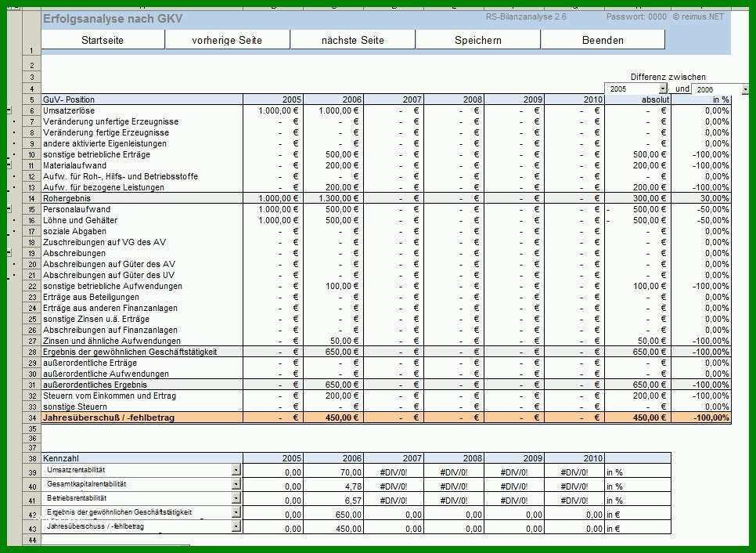Select Zinsen und ähnliche Aufwendungen cell
This screenshot has height=553, width=756.
tap(142, 342)
